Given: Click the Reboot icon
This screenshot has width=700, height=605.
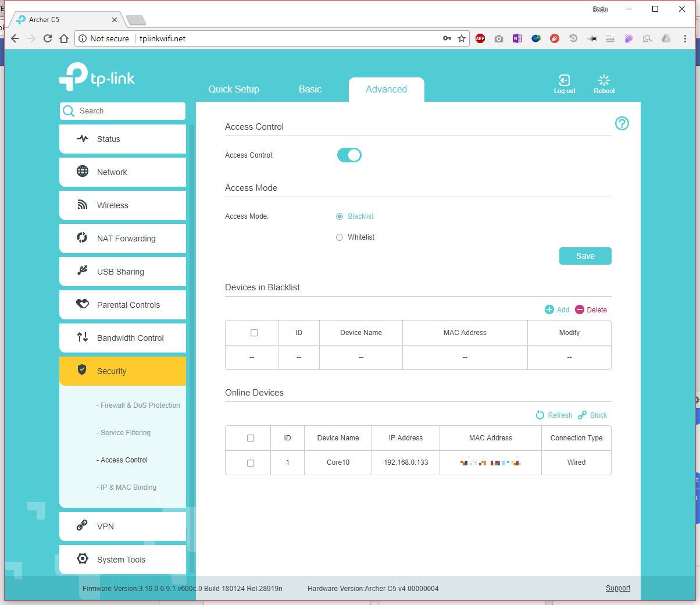Looking at the screenshot, I should pos(604,81).
